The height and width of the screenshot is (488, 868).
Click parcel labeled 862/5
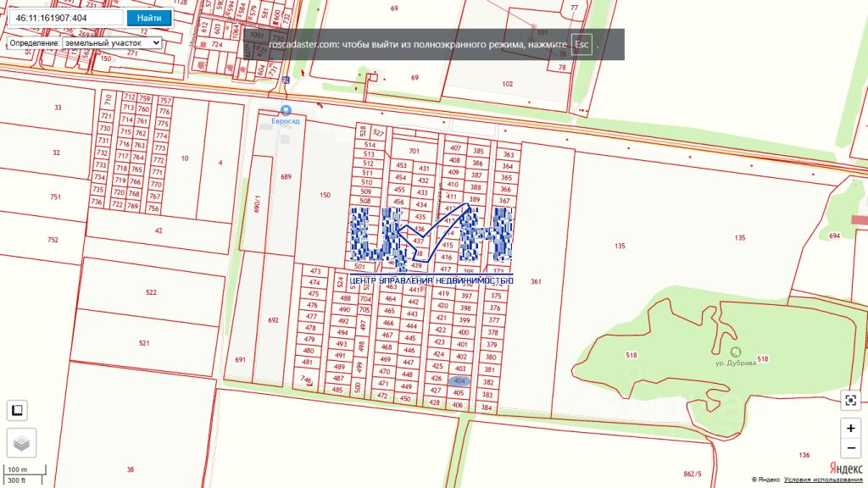pos(693,474)
